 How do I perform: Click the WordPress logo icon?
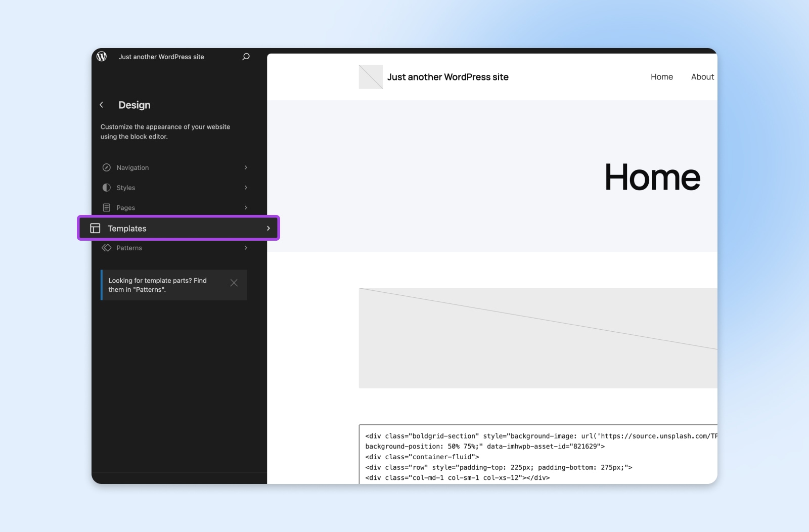click(x=102, y=57)
